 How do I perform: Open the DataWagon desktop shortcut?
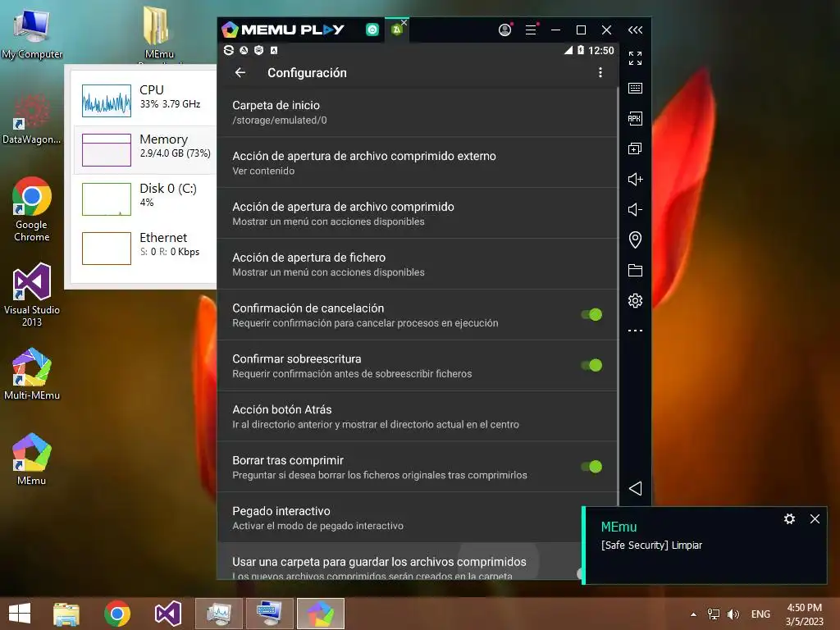coord(32,118)
